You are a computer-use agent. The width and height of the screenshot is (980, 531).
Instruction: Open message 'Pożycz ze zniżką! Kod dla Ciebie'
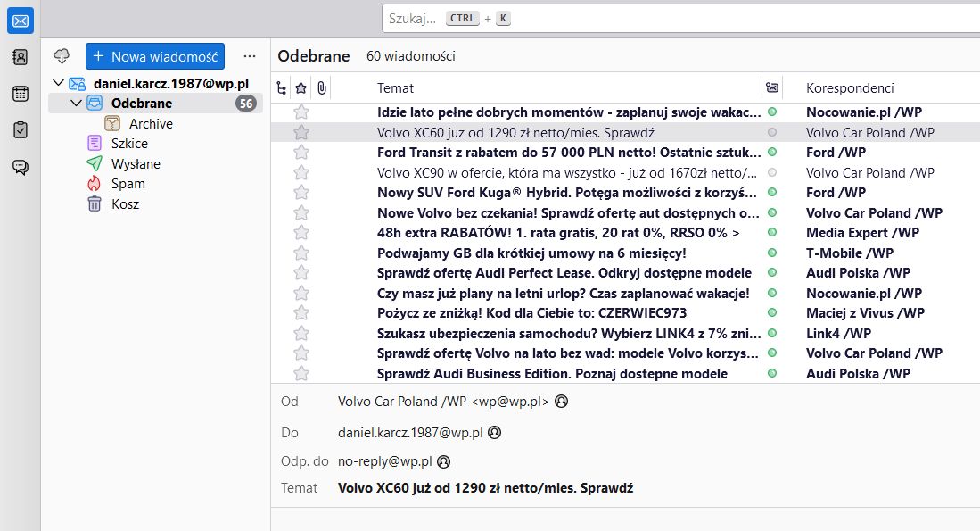pos(531,313)
